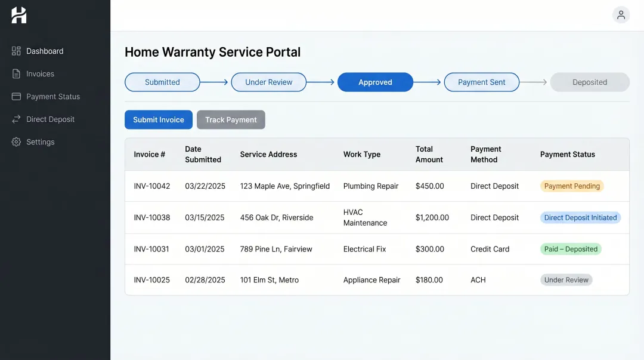
Task: Open Dashboard in the sidebar
Action: [x=45, y=51]
